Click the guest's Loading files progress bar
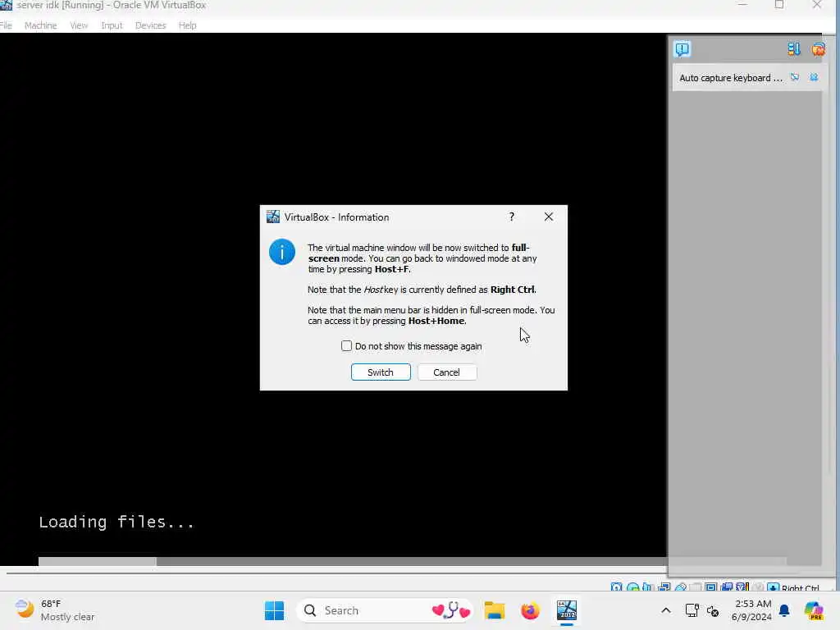 point(413,561)
